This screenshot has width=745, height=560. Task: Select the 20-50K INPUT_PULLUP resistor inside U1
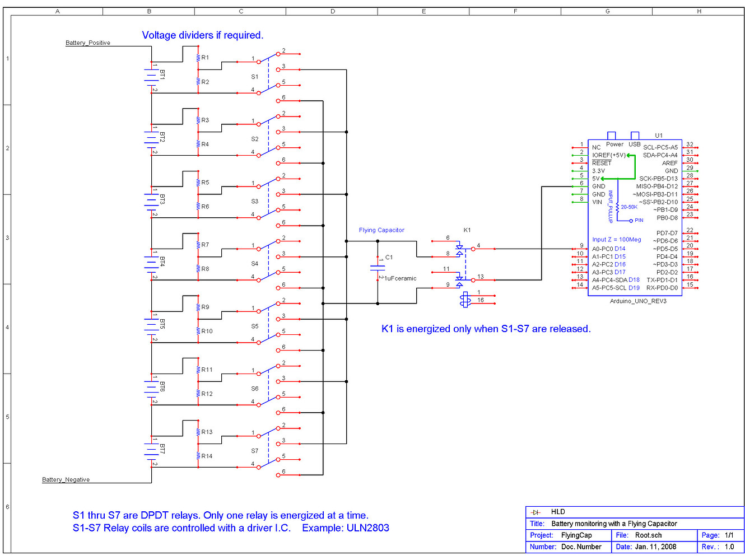pos(619,207)
